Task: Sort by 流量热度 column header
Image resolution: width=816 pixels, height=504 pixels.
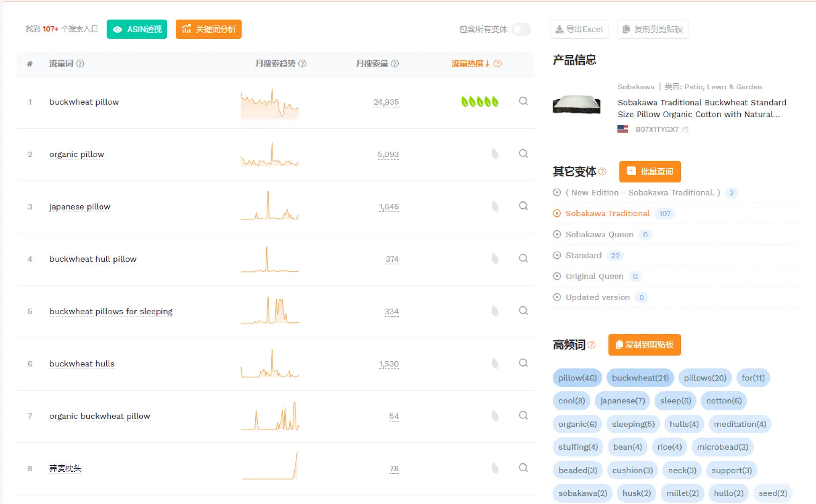Action: tap(470, 63)
